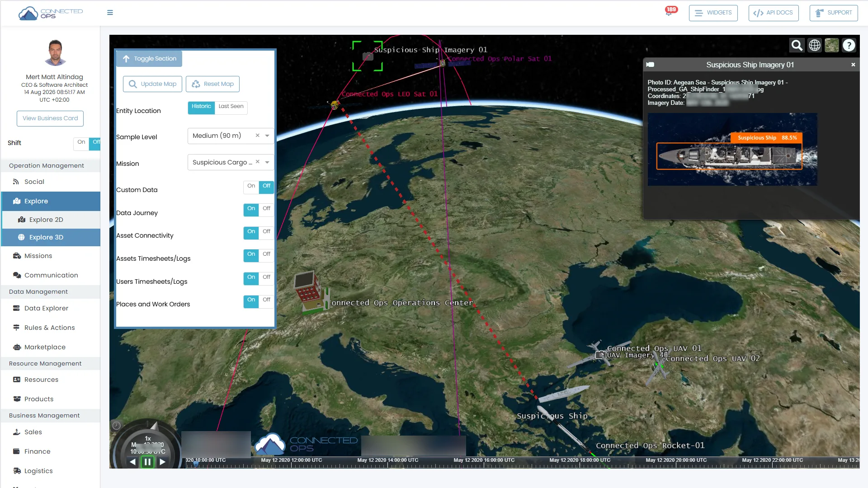Viewport: 868px width, 488px height.
Task: Click the Suspicious Ship model on map
Action: 563,394
